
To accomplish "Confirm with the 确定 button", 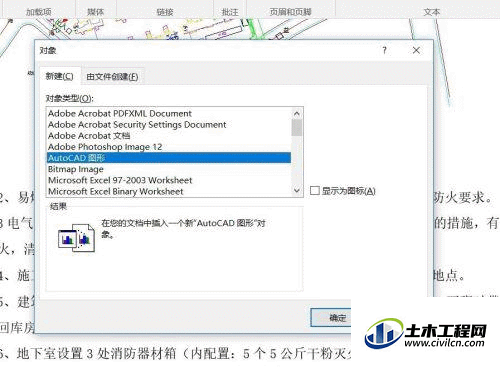I will coord(331,318).
